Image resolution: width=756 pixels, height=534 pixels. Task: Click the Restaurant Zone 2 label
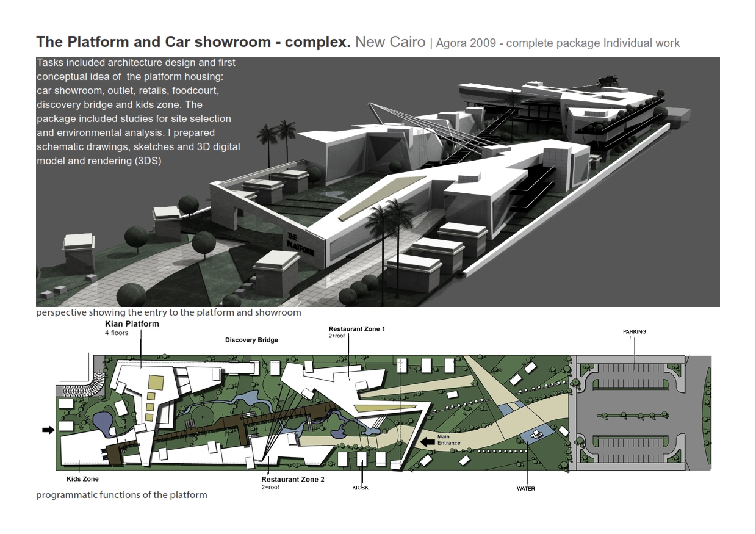293,480
